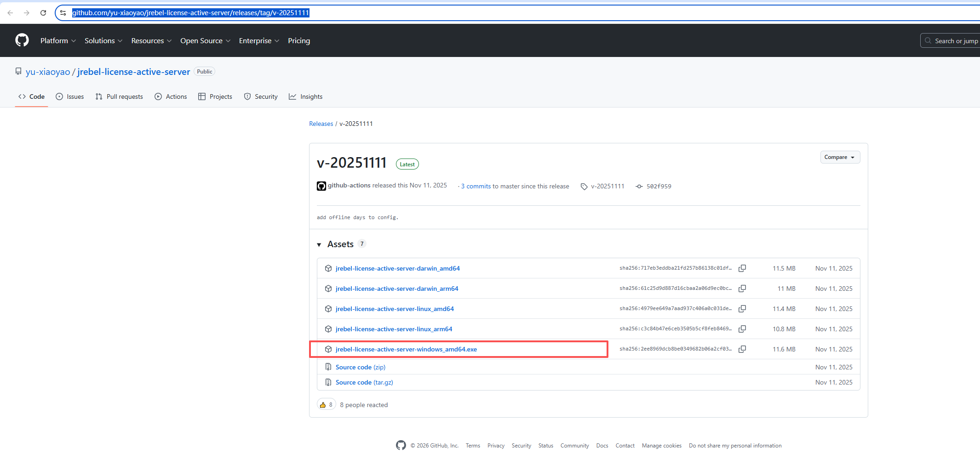Expand the Open Source dropdown
Screen dimensions: 980x470
point(205,41)
